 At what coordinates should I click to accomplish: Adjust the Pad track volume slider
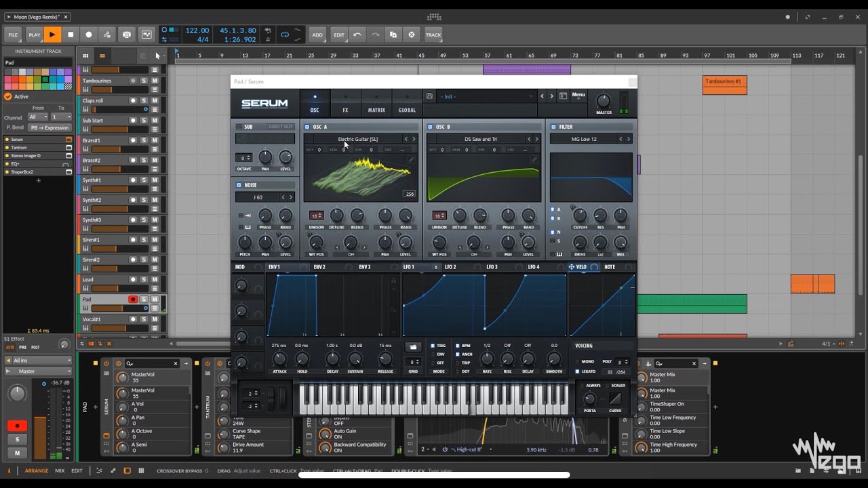click(119, 308)
